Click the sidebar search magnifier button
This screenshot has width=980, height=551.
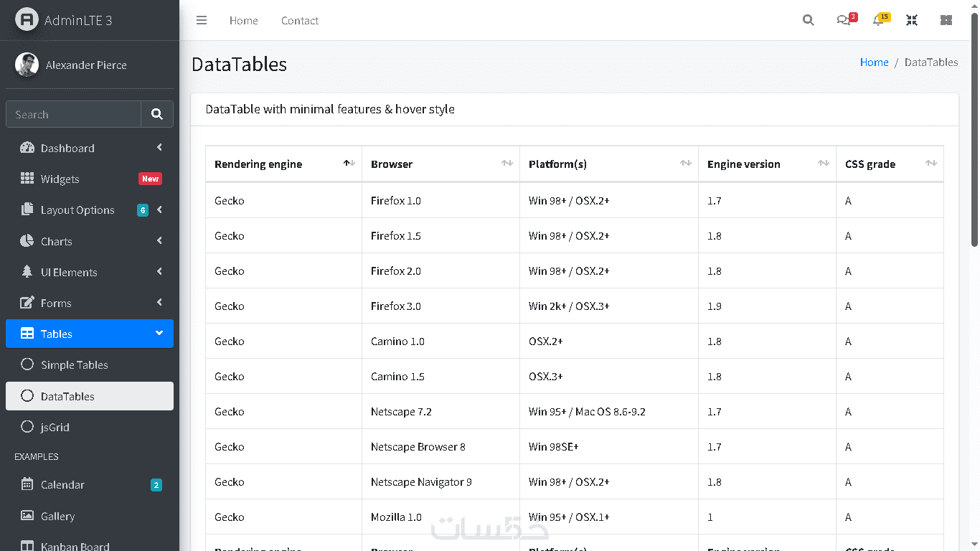click(157, 114)
